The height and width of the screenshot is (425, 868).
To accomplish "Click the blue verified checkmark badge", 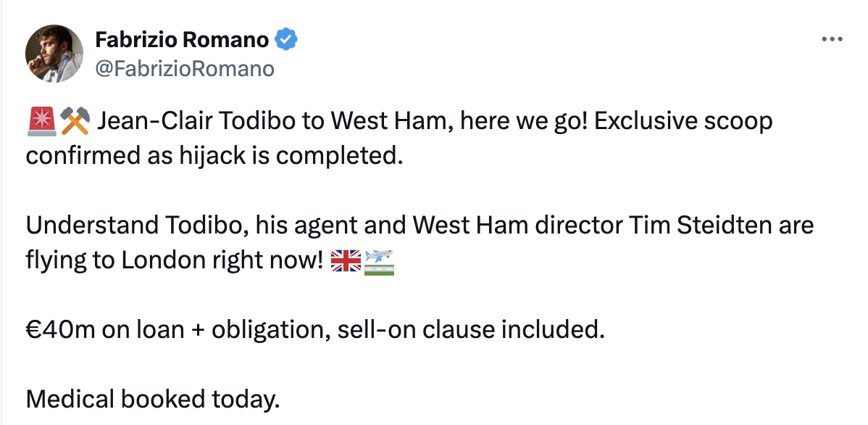I will click(286, 39).
